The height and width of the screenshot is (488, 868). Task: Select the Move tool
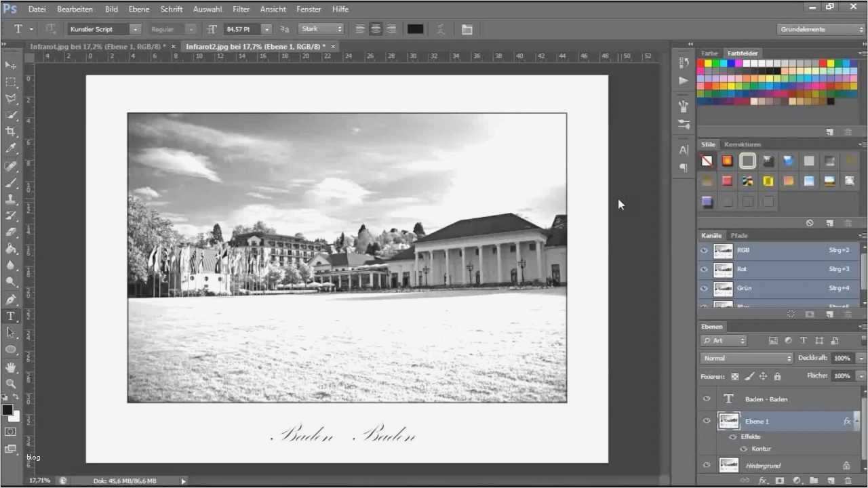(x=11, y=65)
